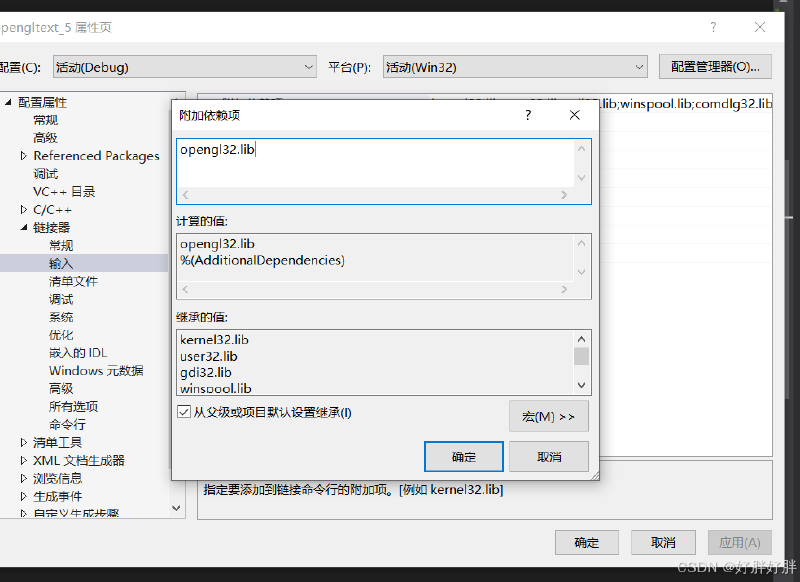Expand the C/C++ tree node
The width and height of the screenshot is (800, 582).
tap(23, 209)
